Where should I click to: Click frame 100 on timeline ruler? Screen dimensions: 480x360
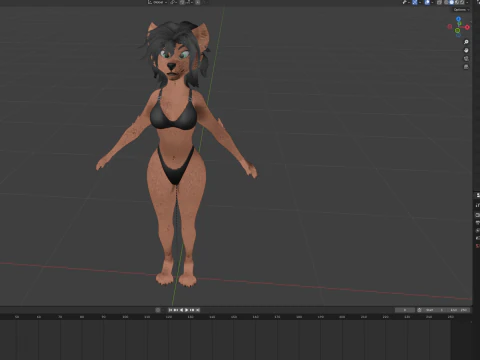125,317
